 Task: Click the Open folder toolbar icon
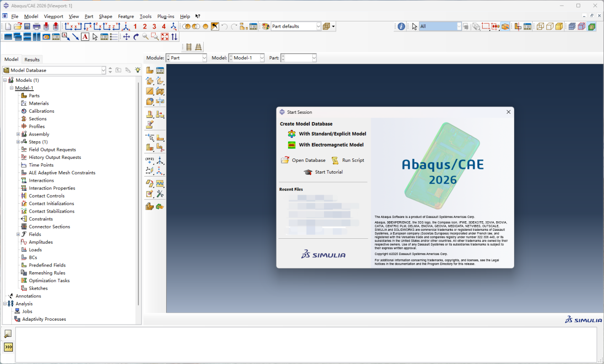(x=18, y=27)
